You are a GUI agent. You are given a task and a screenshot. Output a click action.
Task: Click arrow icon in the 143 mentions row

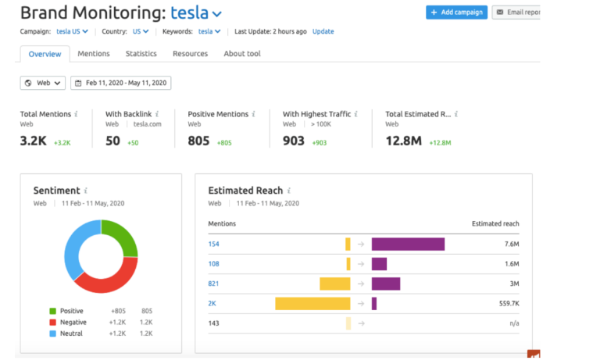click(361, 323)
